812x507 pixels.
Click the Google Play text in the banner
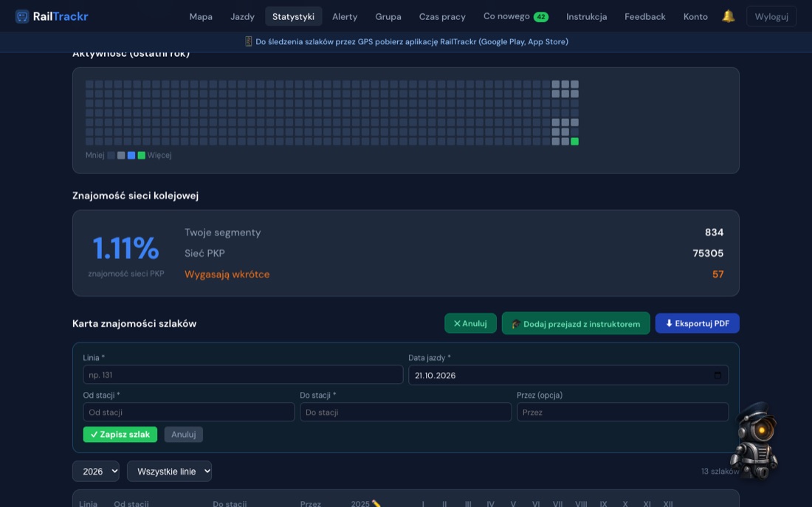[x=503, y=41]
